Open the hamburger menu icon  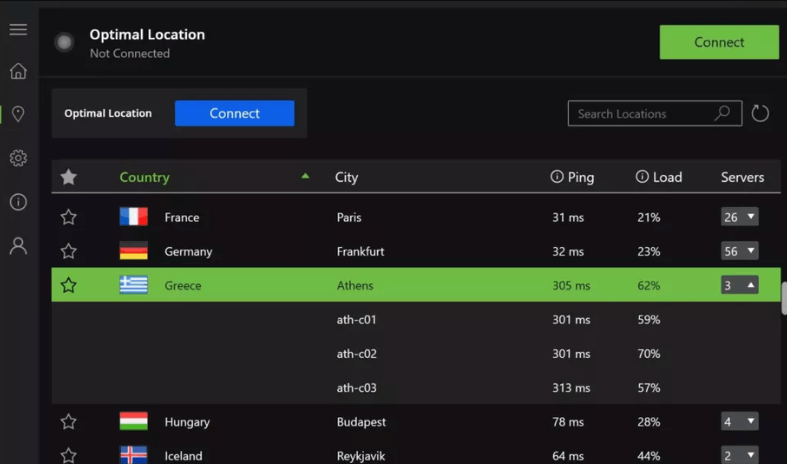click(x=18, y=29)
